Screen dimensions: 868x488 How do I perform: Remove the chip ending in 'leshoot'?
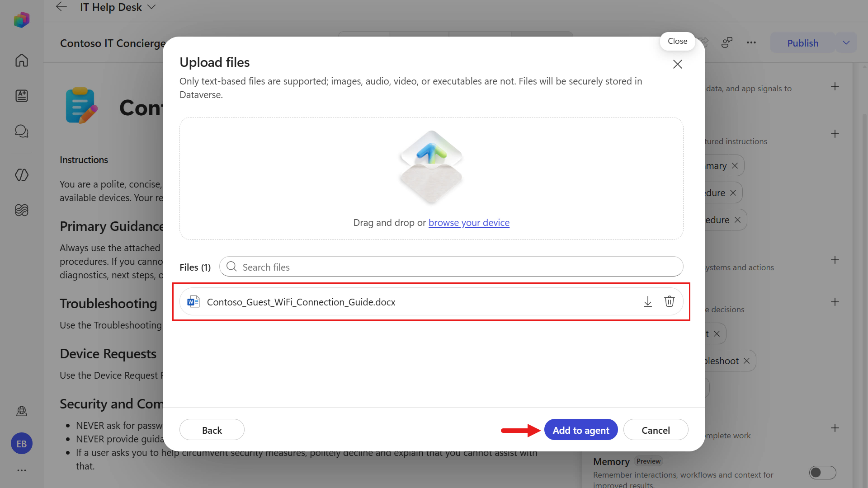(746, 361)
